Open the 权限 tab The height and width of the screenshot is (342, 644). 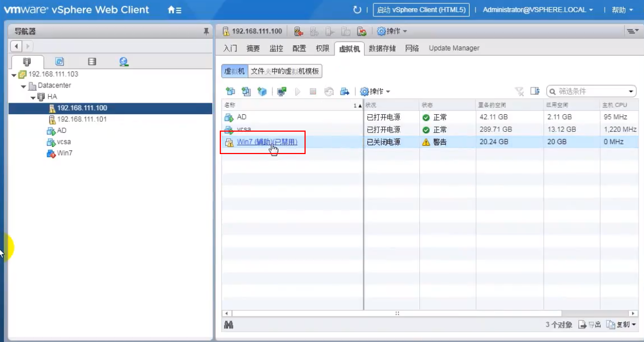[x=323, y=48]
